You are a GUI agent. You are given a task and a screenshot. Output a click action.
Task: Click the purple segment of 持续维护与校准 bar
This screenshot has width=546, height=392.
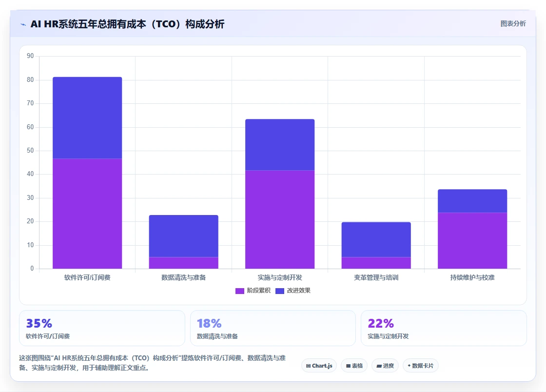(472, 240)
